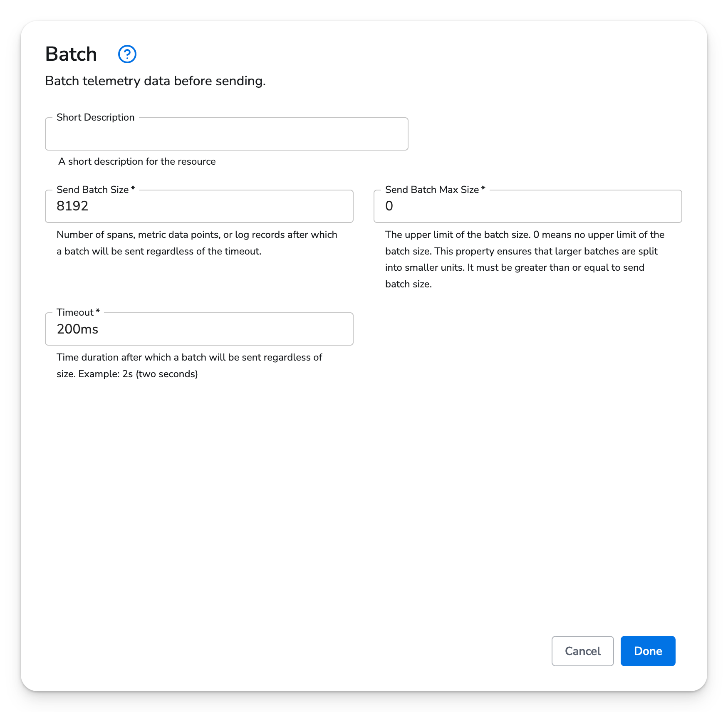The height and width of the screenshot is (712, 728).
Task: Click the question mark beside Batch heading
Action: [x=127, y=54]
